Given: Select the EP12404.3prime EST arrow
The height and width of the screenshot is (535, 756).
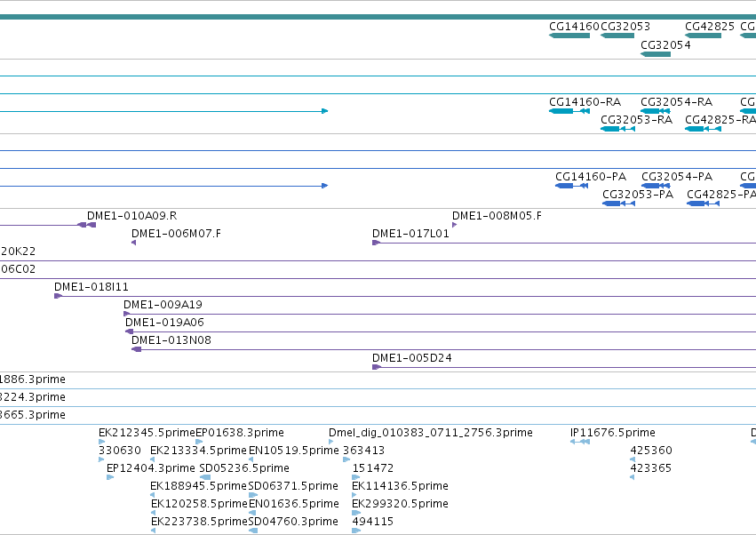Looking at the screenshot, I should coord(110,477).
